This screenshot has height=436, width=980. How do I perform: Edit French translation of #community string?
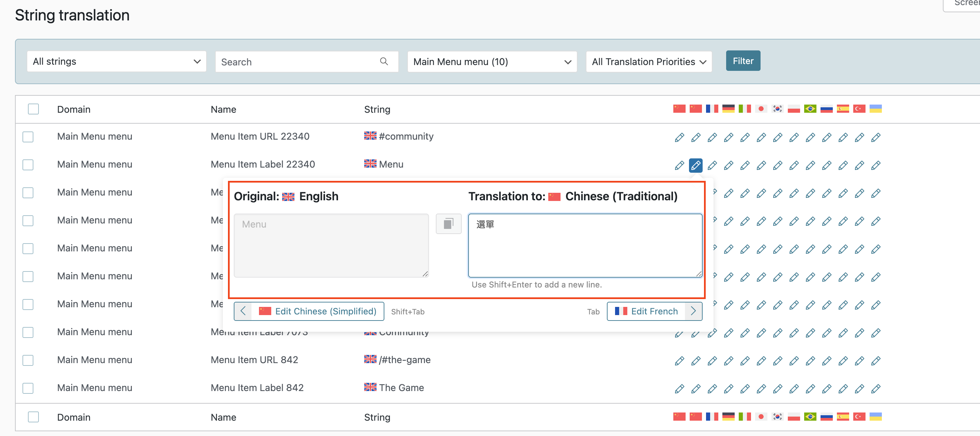(x=712, y=137)
